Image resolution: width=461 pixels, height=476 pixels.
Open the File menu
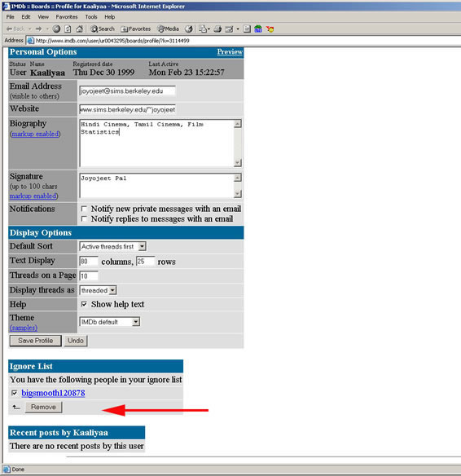pyautogui.click(x=11, y=17)
